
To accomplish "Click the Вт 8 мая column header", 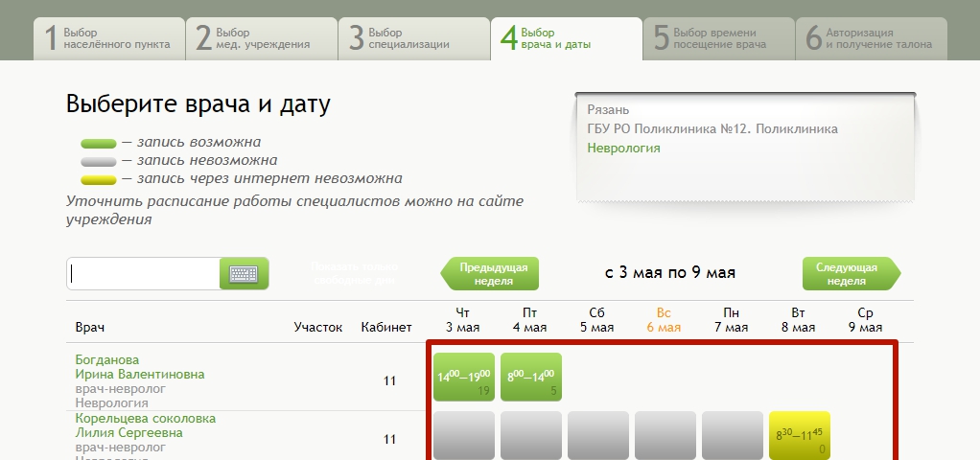I will pos(798,320).
